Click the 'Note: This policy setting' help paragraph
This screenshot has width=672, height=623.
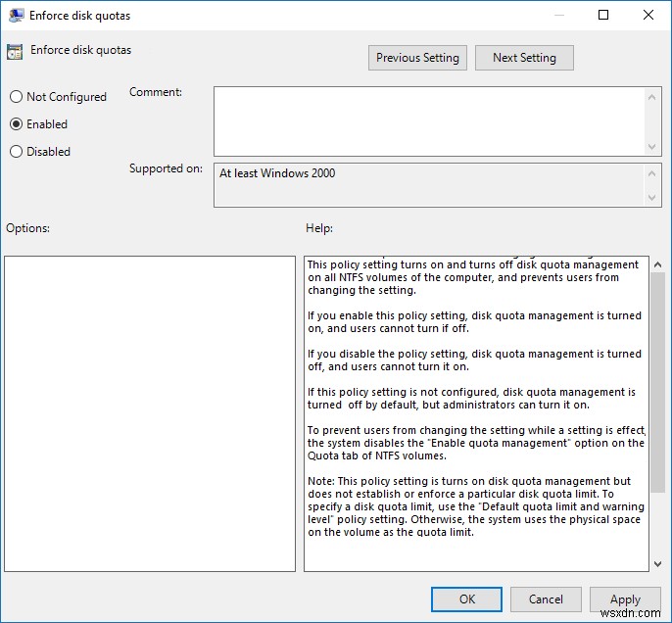[x=476, y=506]
